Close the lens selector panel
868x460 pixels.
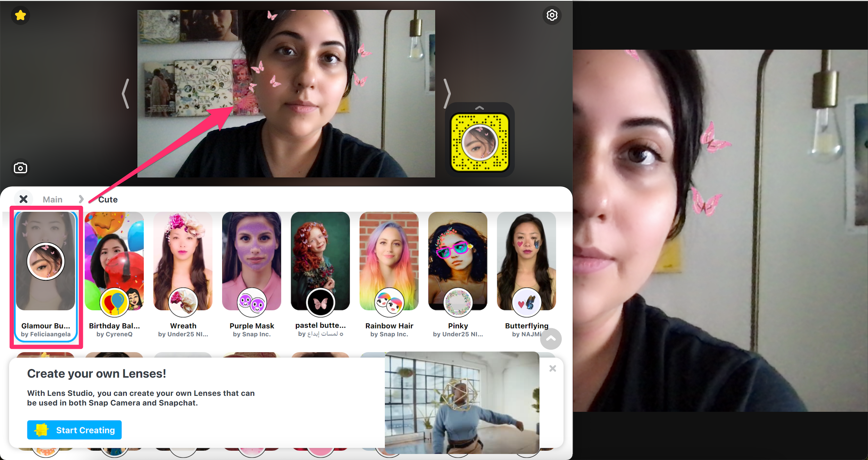[x=23, y=199]
